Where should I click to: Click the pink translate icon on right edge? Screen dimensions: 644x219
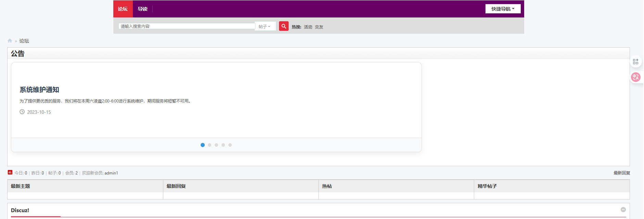635,77
